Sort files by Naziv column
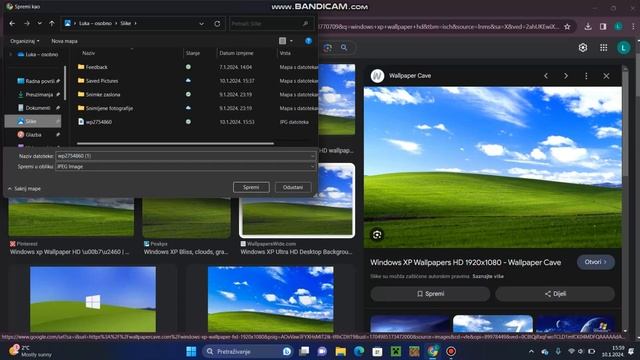Viewport: 640px width, 360px height. point(88,53)
